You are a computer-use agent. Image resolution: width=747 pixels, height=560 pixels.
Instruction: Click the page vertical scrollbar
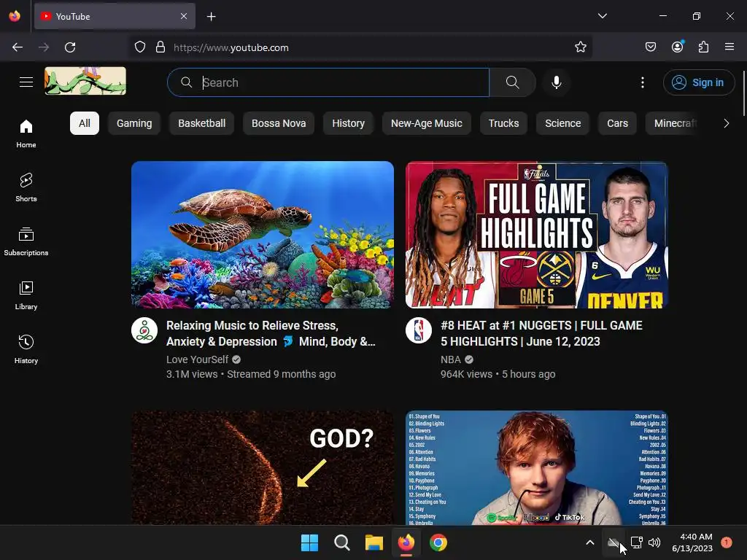coord(743,93)
